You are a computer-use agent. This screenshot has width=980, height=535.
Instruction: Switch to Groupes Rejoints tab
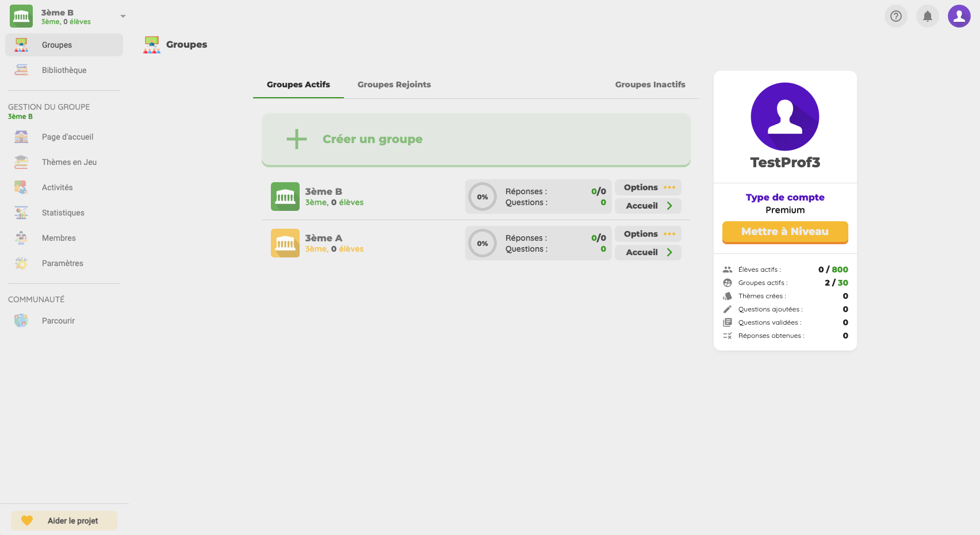pyautogui.click(x=394, y=84)
